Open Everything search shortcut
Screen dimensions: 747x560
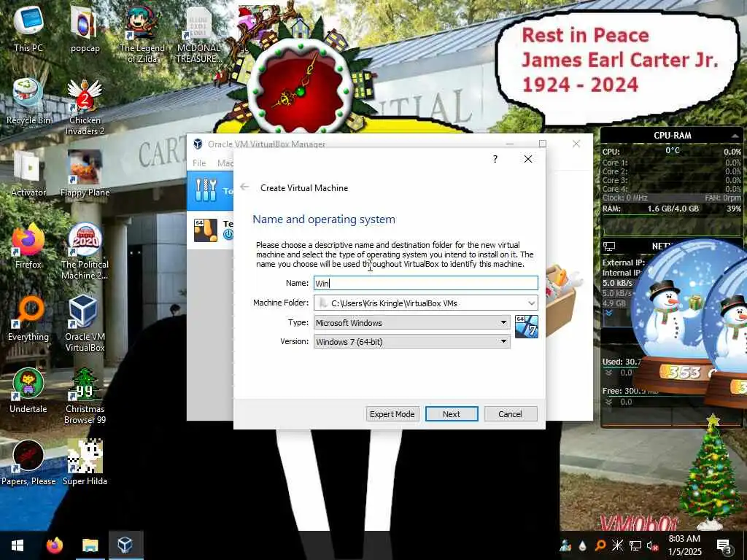(28, 318)
